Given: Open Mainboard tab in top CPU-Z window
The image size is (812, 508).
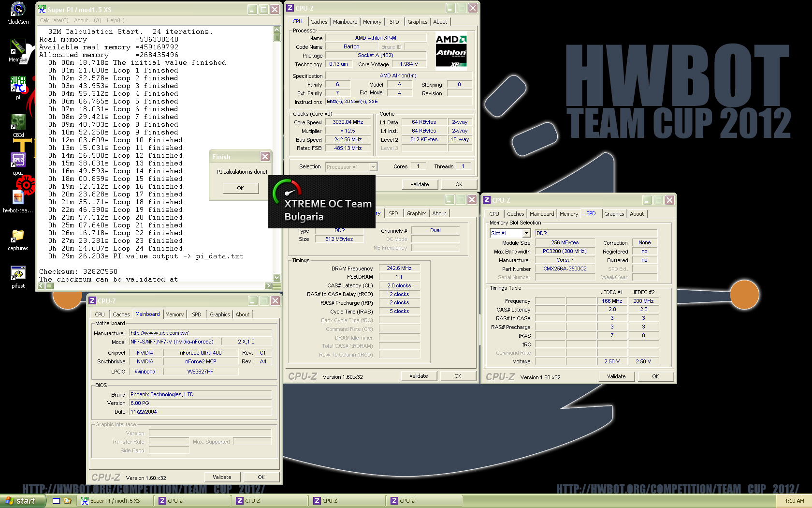Looking at the screenshot, I should tap(345, 22).
